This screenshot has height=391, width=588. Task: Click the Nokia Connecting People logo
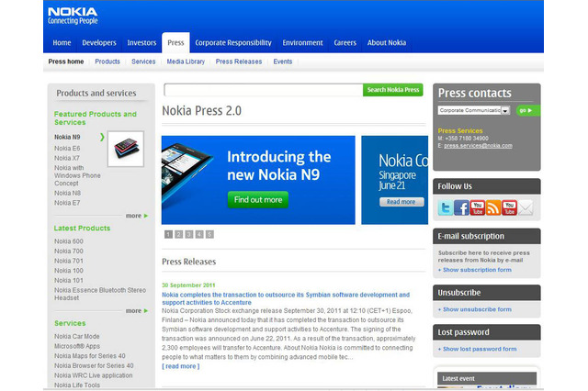pyautogui.click(x=73, y=17)
